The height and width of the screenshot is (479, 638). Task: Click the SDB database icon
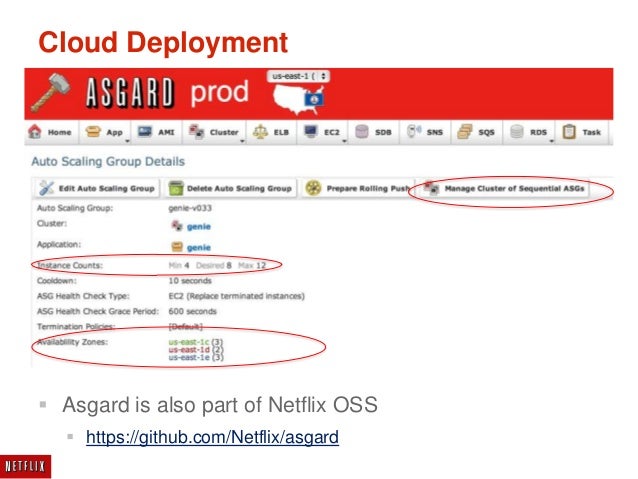(362, 131)
